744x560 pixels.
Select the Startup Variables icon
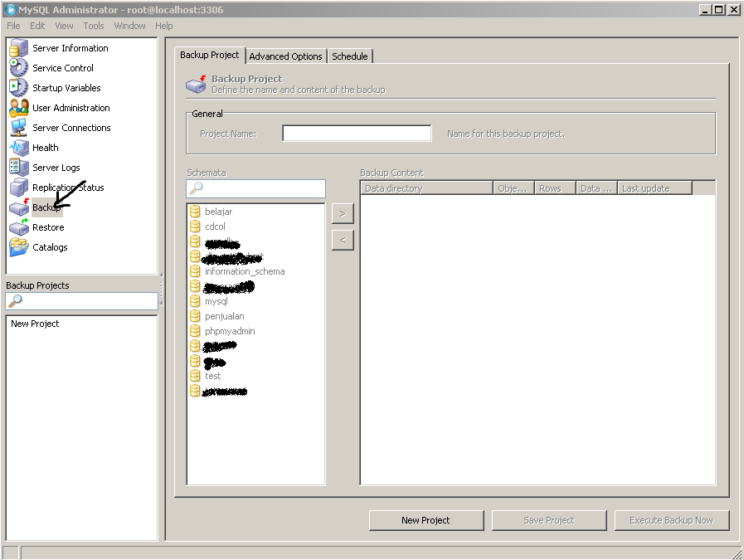19,88
